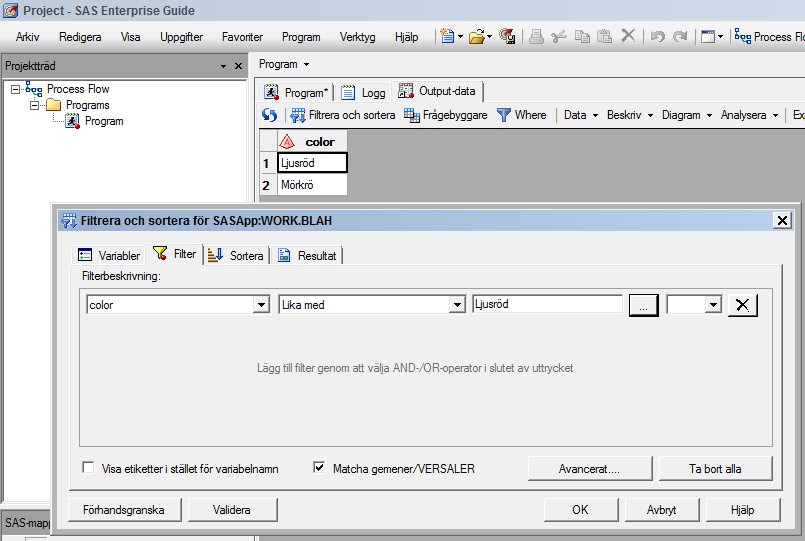
Task: Click the Hjälp button in dialog
Action: [x=743, y=510]
